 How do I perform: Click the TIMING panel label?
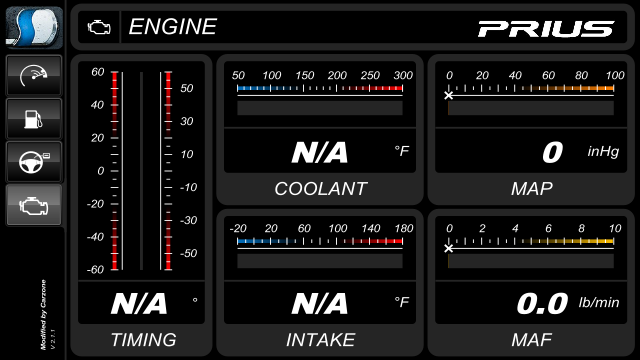[x=143, y=340]
